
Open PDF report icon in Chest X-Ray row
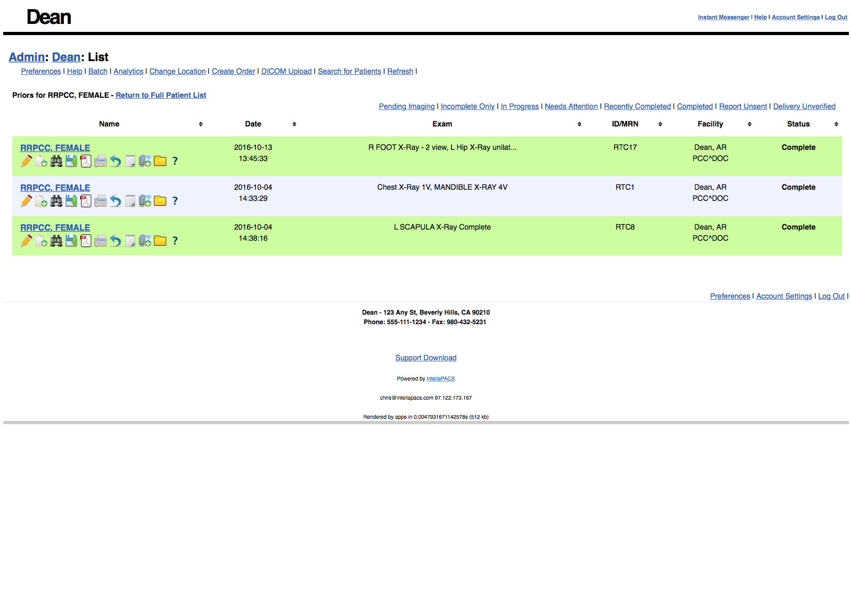coord(86,201)
